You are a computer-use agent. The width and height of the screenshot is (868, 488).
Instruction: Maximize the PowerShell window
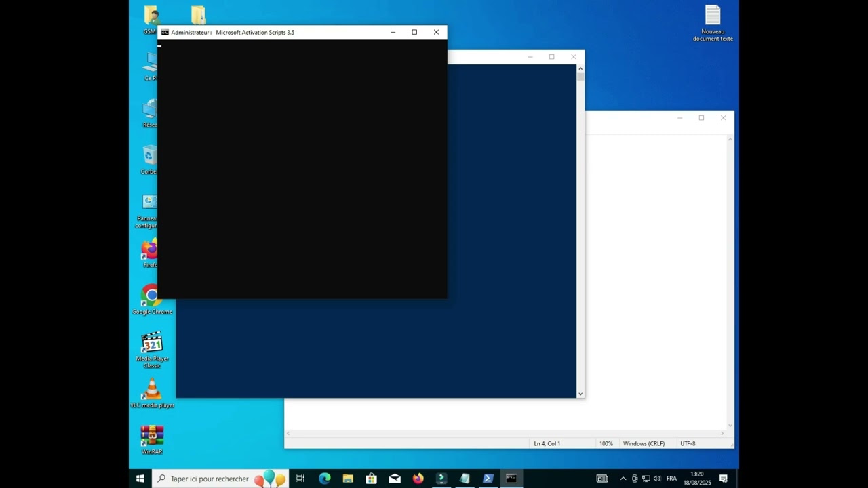pos(552,57)
